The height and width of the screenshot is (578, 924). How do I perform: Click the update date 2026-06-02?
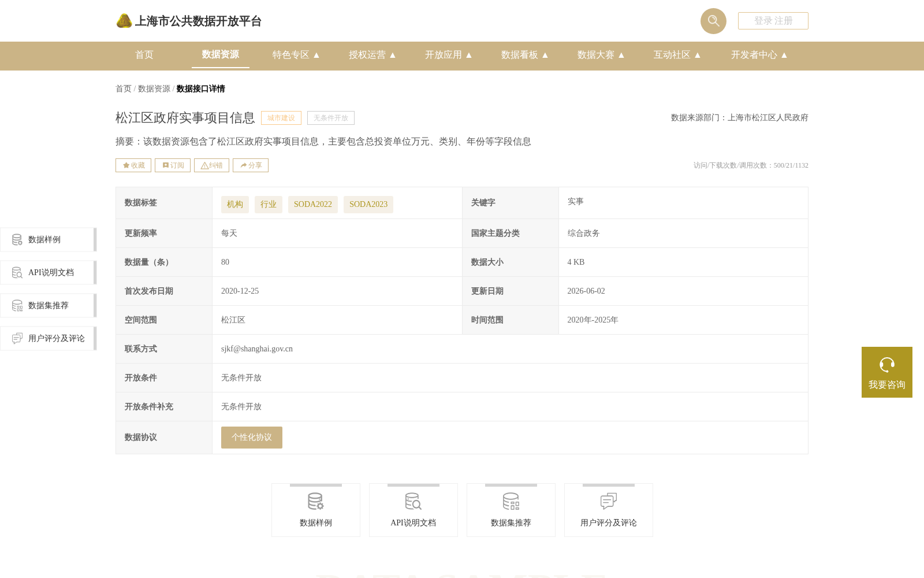tap(586, 291)
